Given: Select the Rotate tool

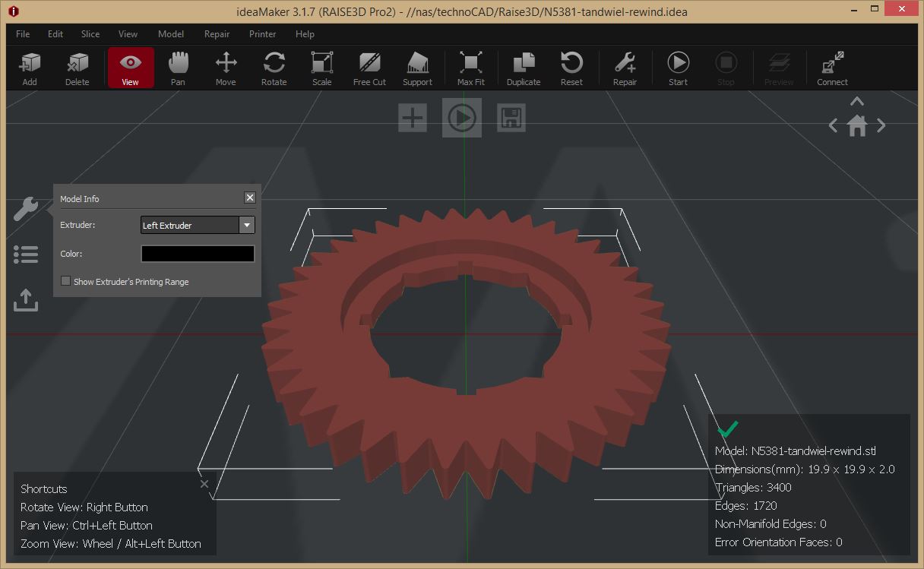Looking at the screenshot, I should coord(274,68).
